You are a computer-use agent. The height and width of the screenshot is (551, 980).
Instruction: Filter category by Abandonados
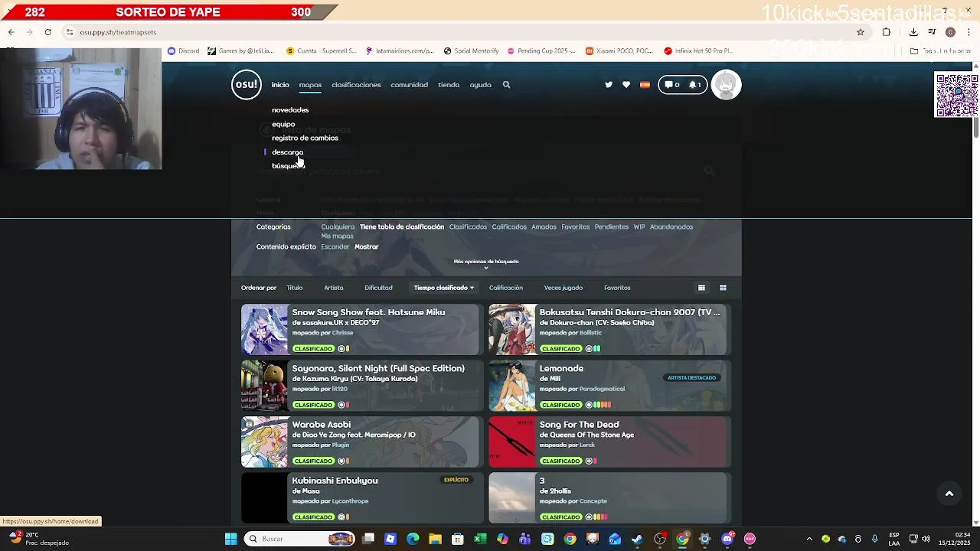671,227
